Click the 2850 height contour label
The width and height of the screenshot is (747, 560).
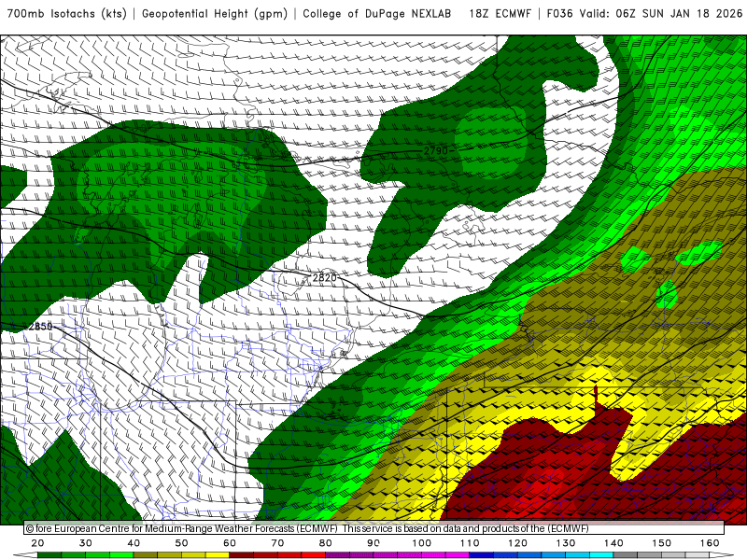pyautogui.click(x=40, y=327)
